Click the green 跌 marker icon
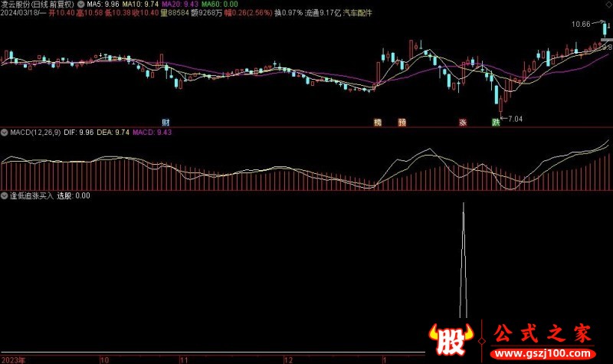The width and height of the screenshot is (613, 364). pos(496,123)
